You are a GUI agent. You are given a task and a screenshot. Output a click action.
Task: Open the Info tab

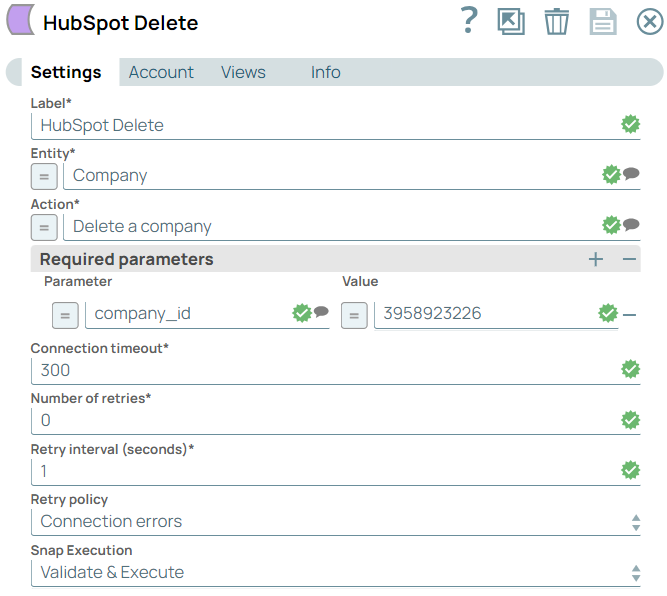coord(325,72)
